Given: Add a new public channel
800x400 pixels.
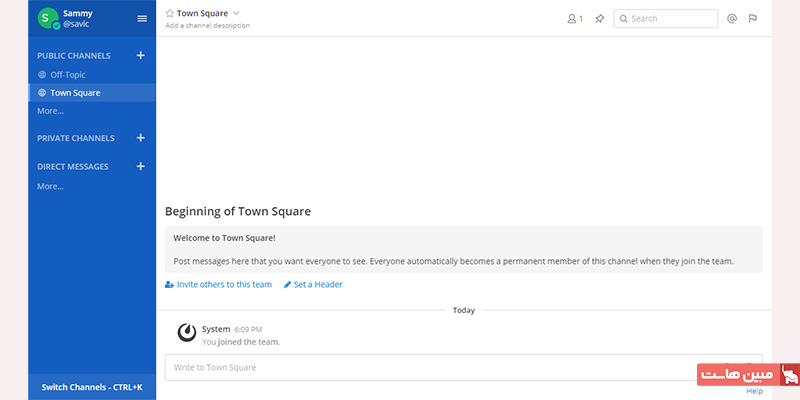Looking at the screenshot, I should coord(141,56).
